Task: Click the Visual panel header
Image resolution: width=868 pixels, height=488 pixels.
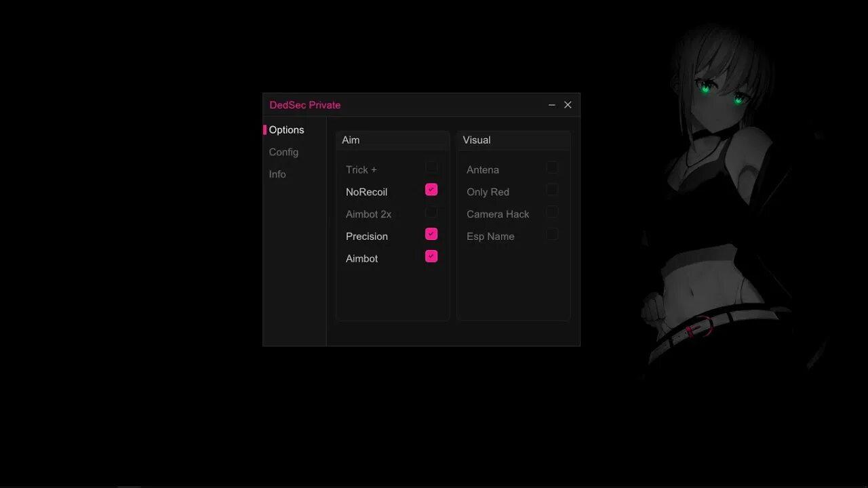Action: click(x=477, y=140)
